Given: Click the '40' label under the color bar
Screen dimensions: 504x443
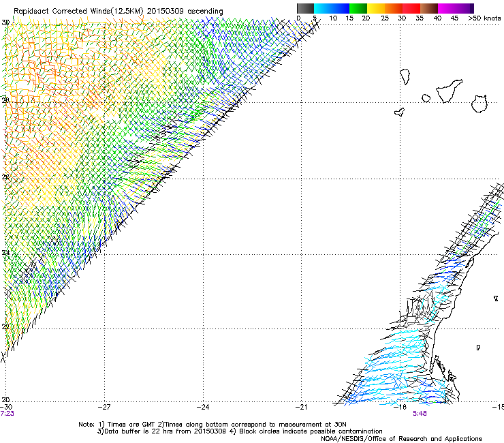Looking at the screenshot, I should click(x=437, y=18).
